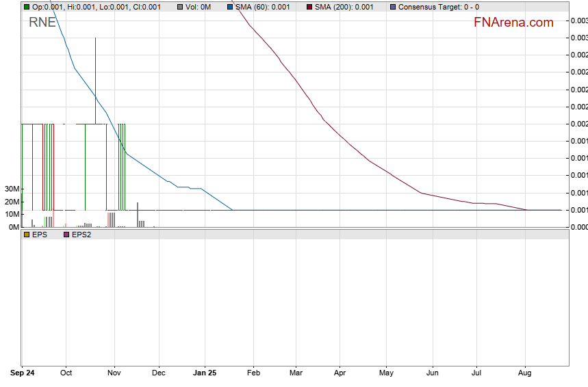Click the Vol: 0M legend text
The image size is (588, 387).
(198, 7)
